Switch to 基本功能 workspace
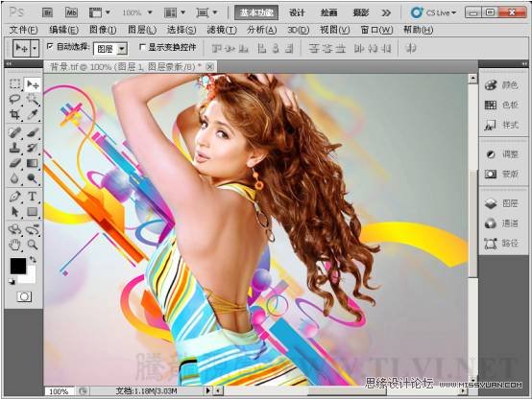The width and height of the screenshot is (532, 399). (x=256, y=12)
